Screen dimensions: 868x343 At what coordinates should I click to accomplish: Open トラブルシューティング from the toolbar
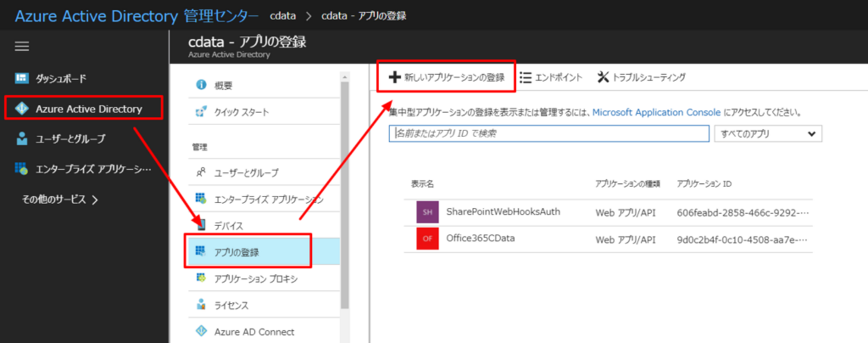[x=641, y=78]
